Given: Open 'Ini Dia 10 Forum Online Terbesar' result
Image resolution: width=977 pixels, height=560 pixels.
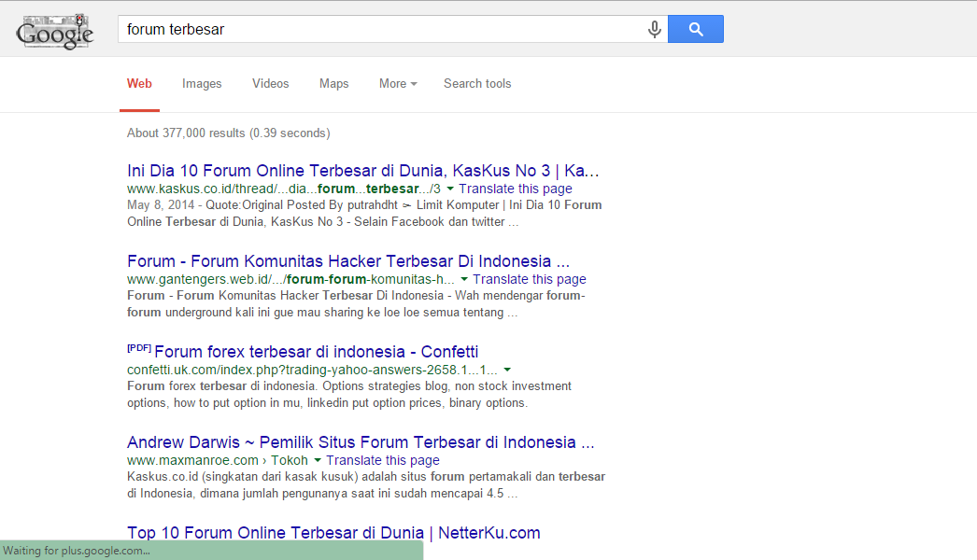Looking at the screenshot, I should coord(362,171).
